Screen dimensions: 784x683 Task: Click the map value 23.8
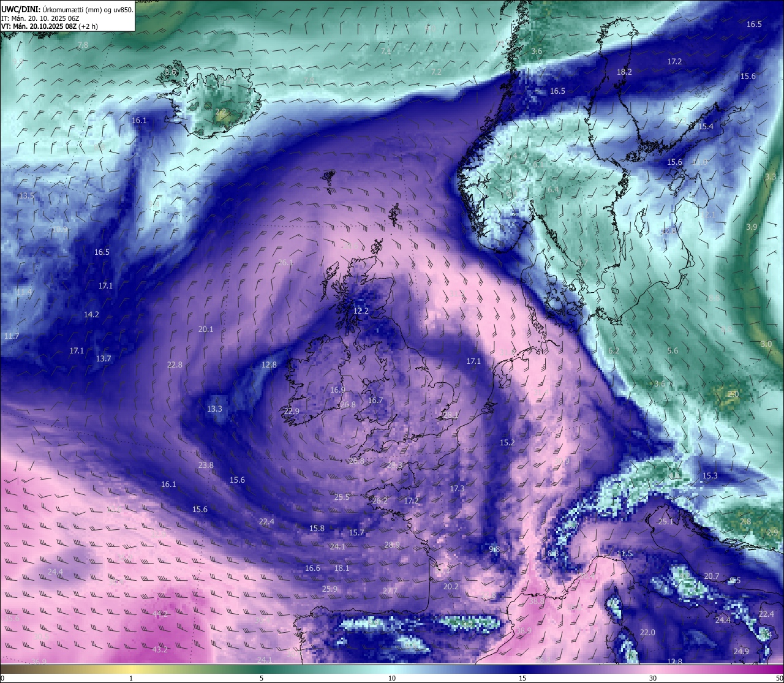coord(206,465)
